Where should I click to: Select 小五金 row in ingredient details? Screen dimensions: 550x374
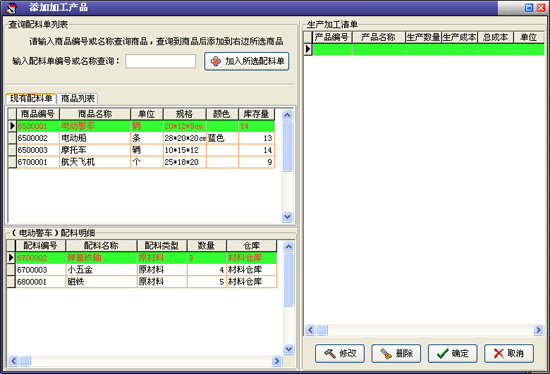coord(142,270)
